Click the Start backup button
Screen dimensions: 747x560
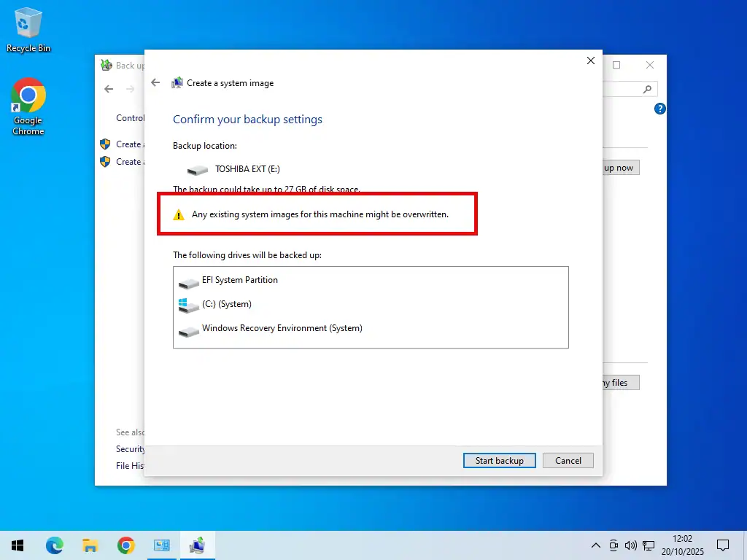tap(499, 460)
